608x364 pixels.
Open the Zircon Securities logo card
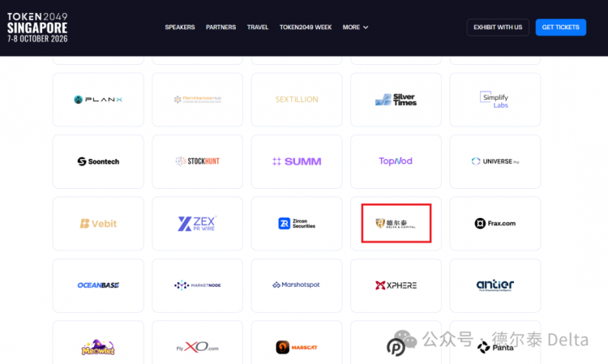(x=297, y=223)
